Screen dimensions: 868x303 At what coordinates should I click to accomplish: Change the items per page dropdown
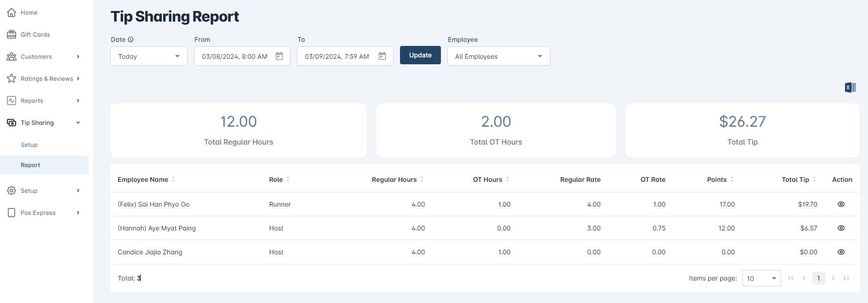pos(761,278)
